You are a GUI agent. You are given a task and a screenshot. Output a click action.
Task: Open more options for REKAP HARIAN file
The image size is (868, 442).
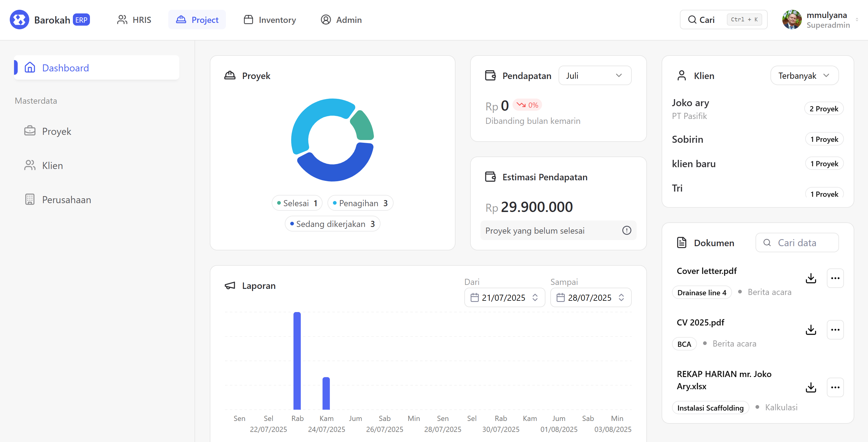pos(835,387)
